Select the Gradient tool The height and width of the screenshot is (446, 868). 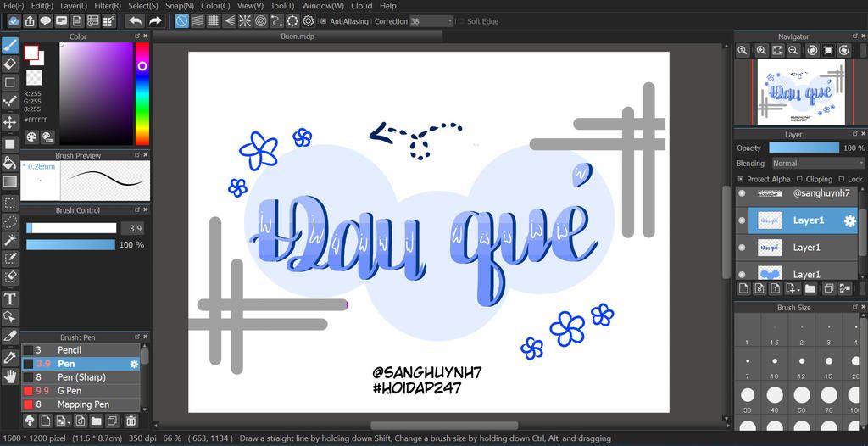[10, 181]
